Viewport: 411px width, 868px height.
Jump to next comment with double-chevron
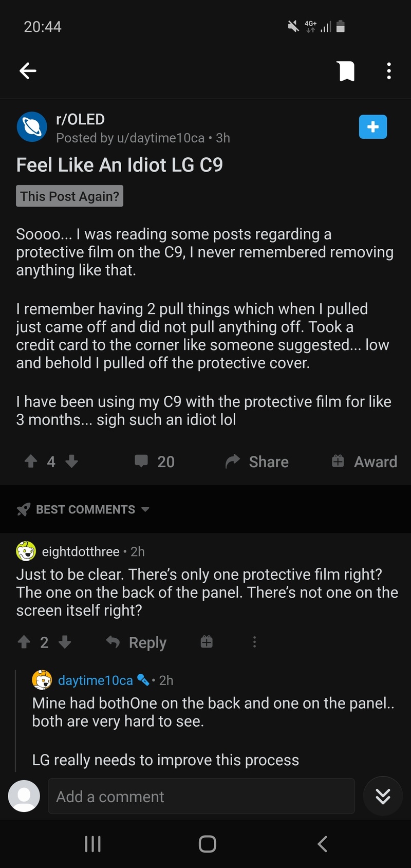383,796
